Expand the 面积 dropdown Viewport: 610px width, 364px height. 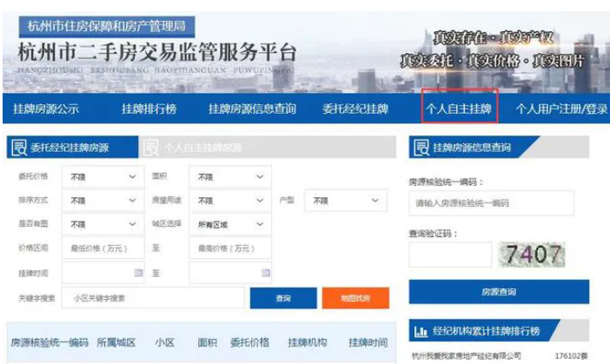pyautogui.click(x=230, y=177)
